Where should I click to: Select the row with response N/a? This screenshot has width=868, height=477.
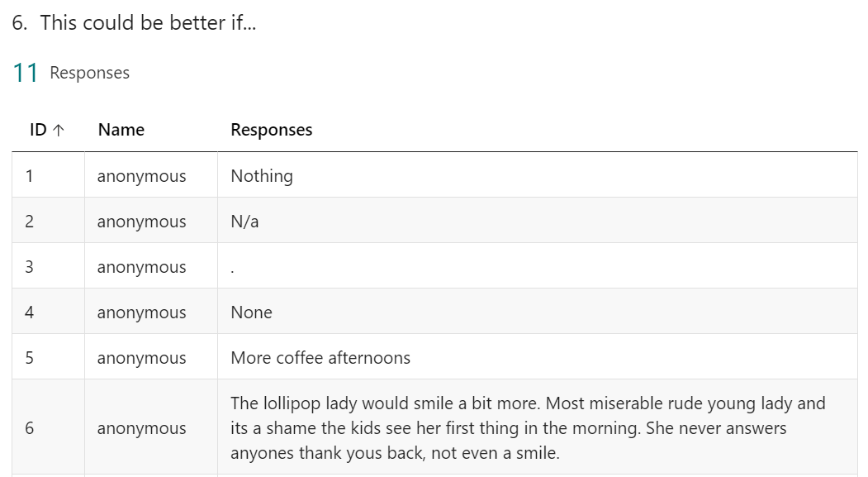point(434,221)
